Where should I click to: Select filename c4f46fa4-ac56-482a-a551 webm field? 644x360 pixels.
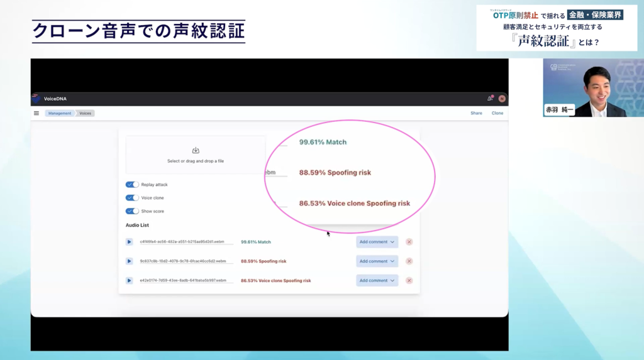click(x=186, y=242)
